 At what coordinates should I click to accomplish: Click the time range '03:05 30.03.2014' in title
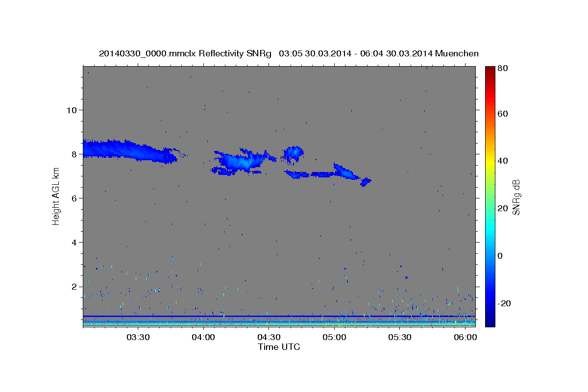coord(315,53)
